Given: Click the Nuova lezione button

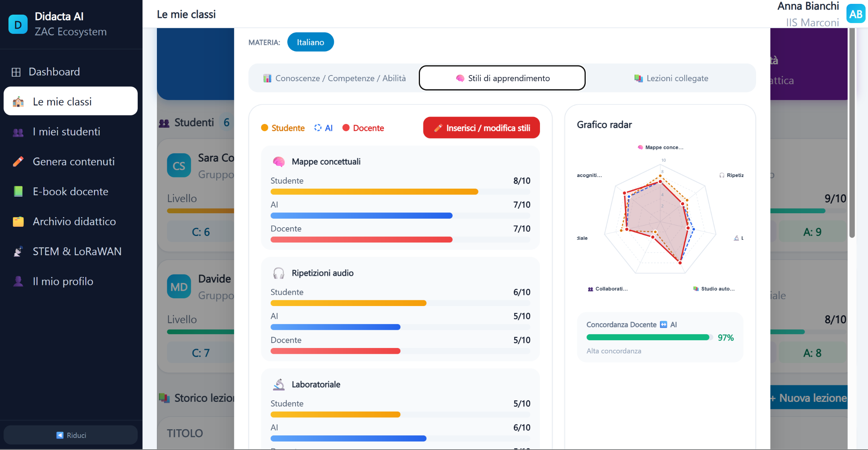Looking at the screenshot, I should coord(809,398).
